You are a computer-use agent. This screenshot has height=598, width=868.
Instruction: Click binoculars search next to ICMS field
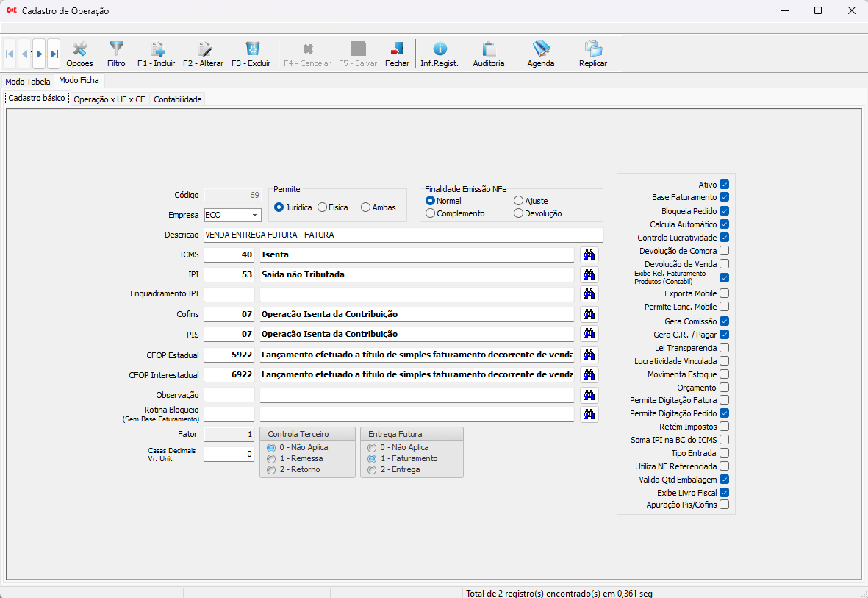coord(589,254)
